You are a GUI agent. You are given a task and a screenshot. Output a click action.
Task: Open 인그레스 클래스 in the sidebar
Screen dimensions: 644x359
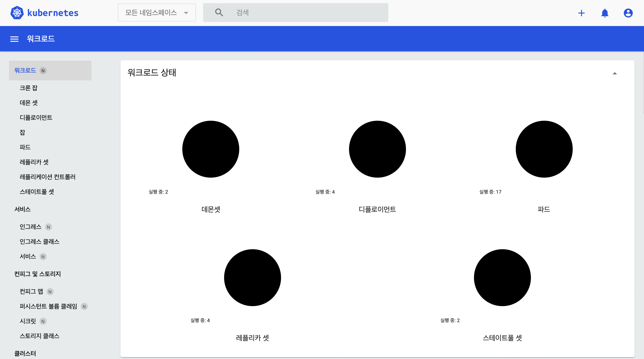40,242
